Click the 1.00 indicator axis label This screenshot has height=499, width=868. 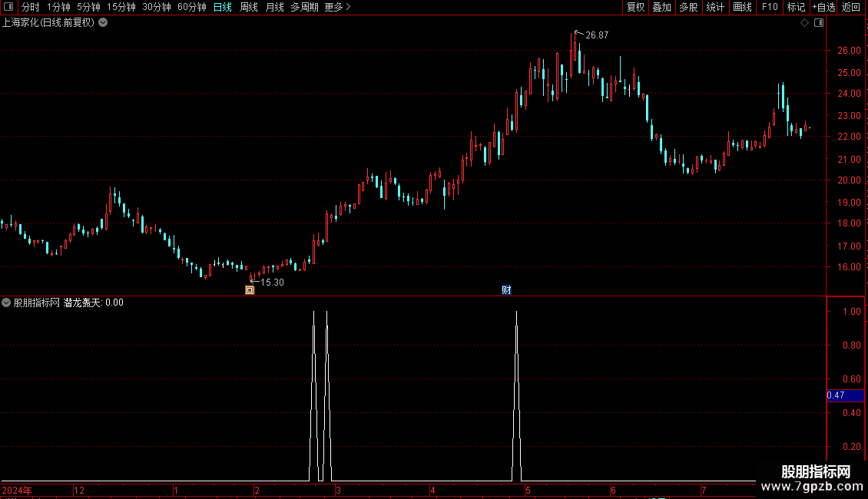pyautogui.click(x=851, y=312)
